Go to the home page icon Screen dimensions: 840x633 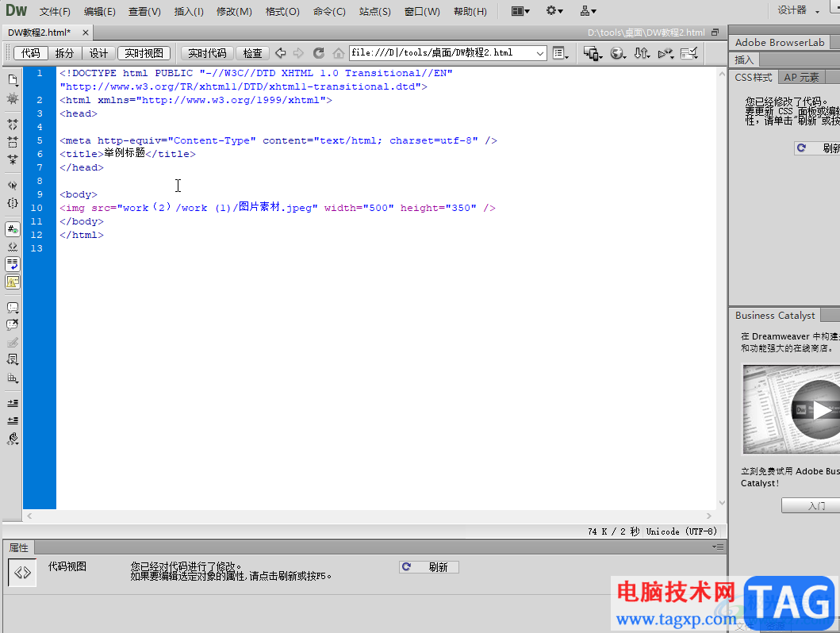click(338, 53)
